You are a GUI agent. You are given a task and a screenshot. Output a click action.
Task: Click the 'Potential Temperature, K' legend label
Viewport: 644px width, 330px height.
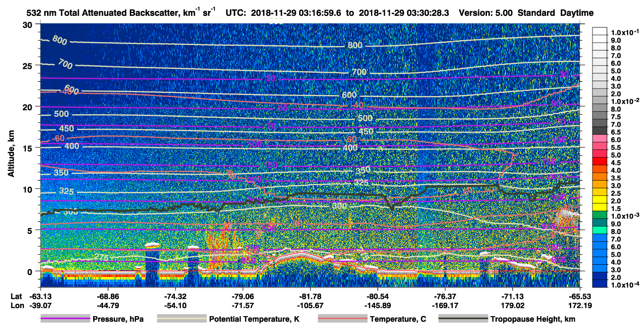(x=254, y=319)
